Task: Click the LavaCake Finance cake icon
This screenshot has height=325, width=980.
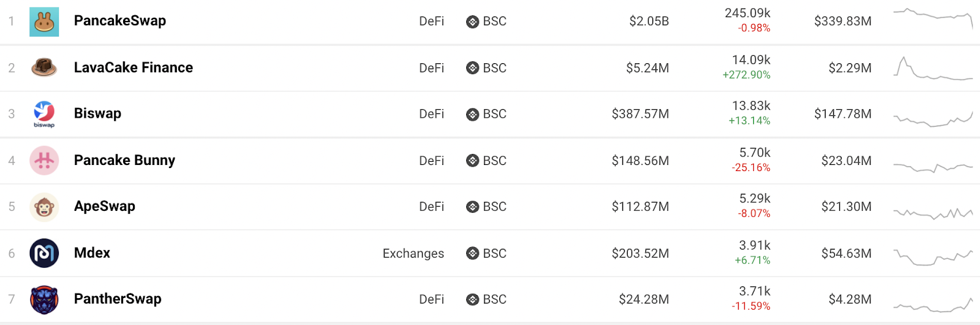Action: pos(44,67)
